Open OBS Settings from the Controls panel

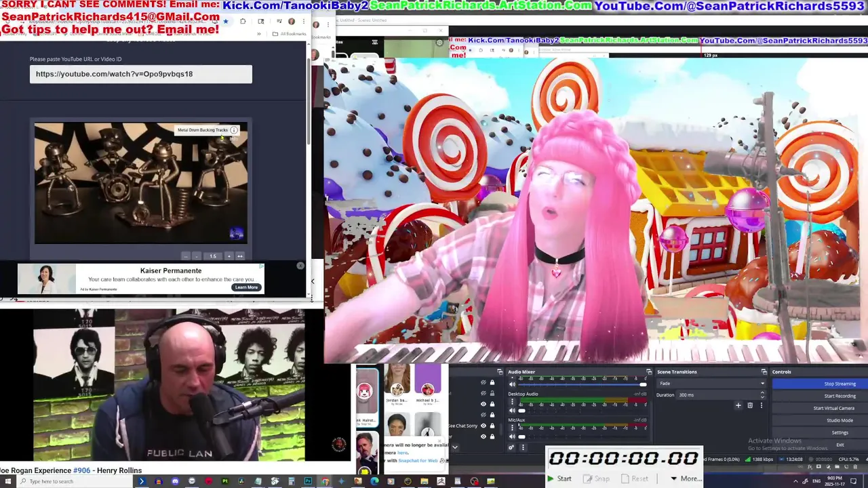820,432
